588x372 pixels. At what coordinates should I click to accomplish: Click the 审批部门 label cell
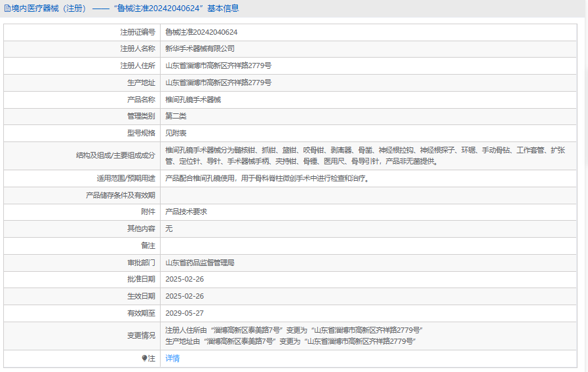tap(82, 263)
